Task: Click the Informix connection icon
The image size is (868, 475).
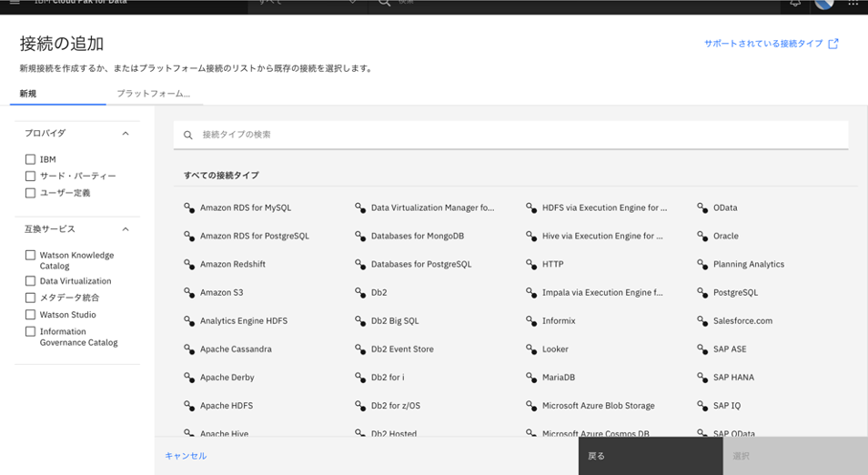Action: [531, 320]
